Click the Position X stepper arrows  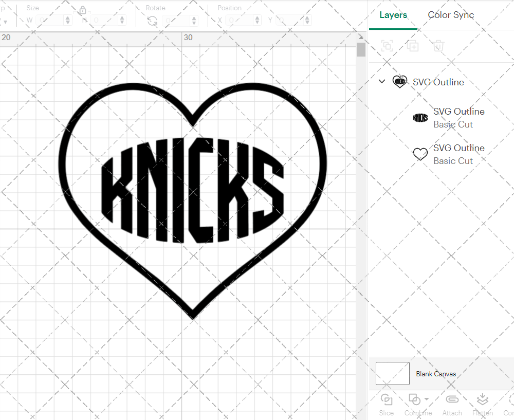pos(258,21)
